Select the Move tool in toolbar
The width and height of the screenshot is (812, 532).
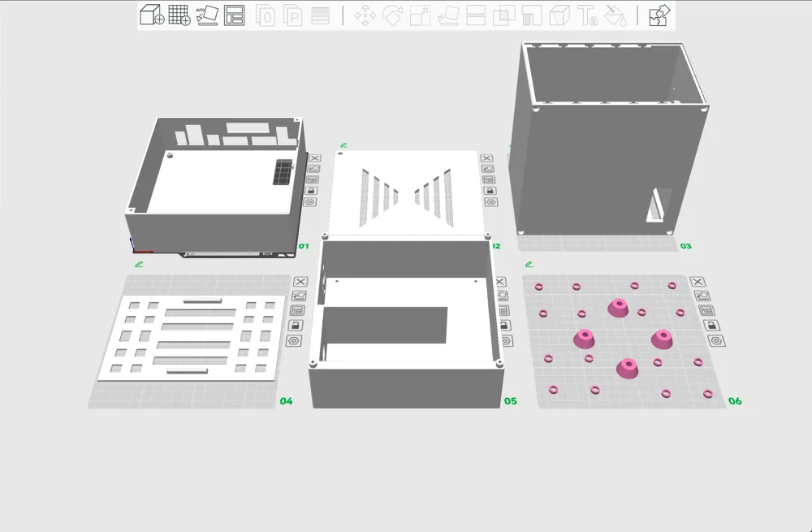365,15
